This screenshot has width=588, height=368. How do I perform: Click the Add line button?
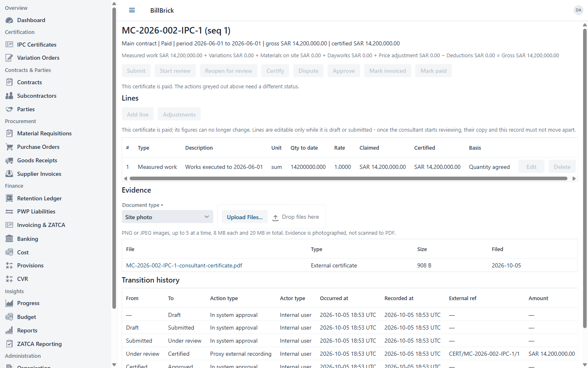click(x=138, y=114)
